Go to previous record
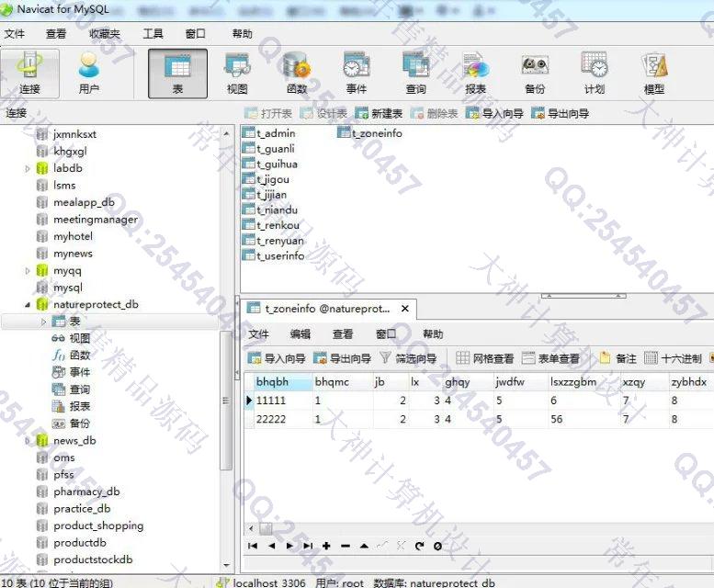The image size is (714, 588). tap(271, 546)
